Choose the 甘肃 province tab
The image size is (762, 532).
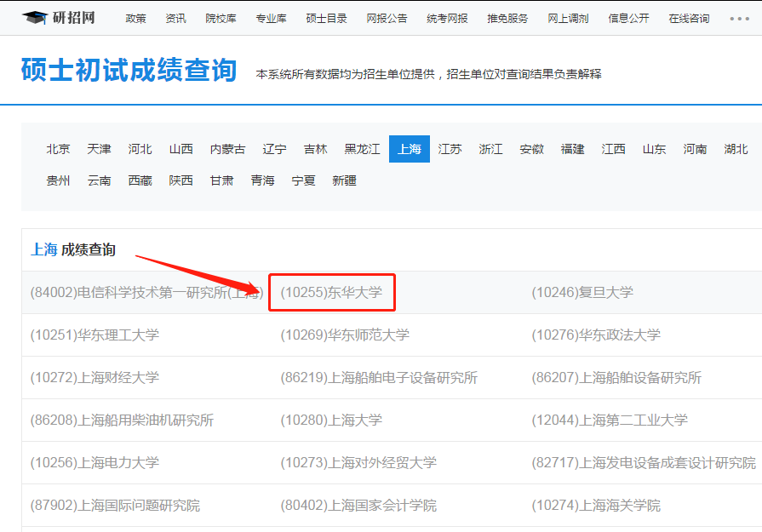(x=221, y=180)
